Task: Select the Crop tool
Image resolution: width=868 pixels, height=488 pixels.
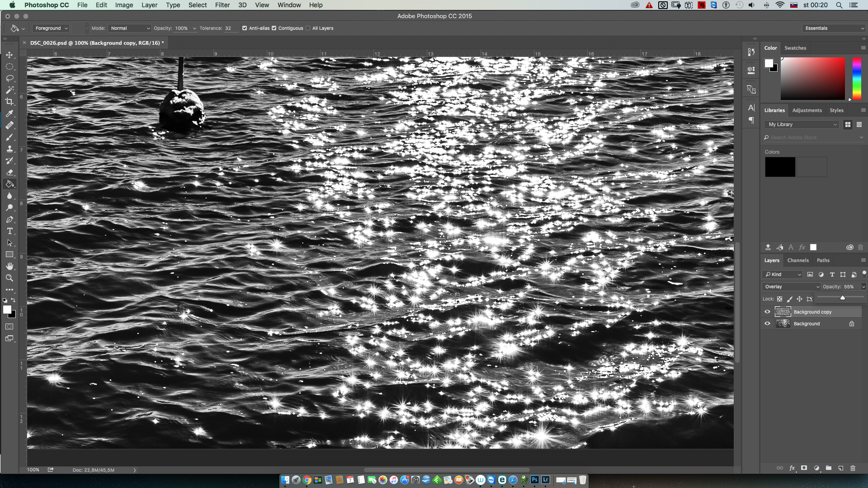Action: coord(9,102)
